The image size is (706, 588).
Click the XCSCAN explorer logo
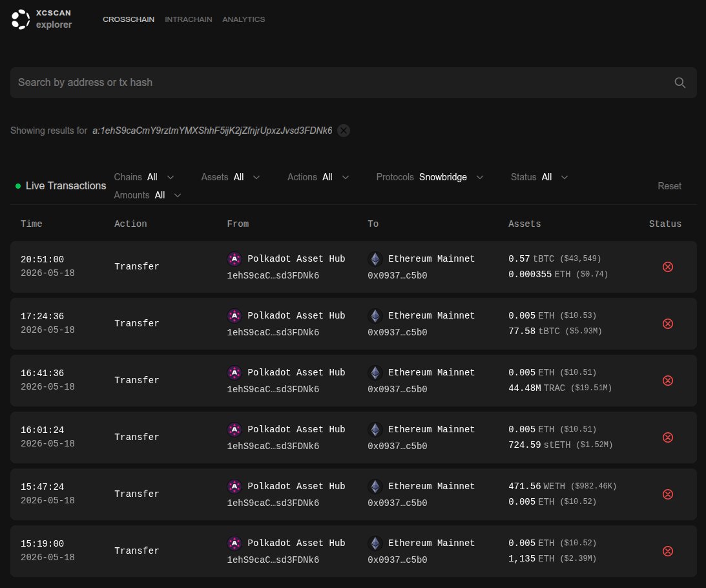click(41, 19)
